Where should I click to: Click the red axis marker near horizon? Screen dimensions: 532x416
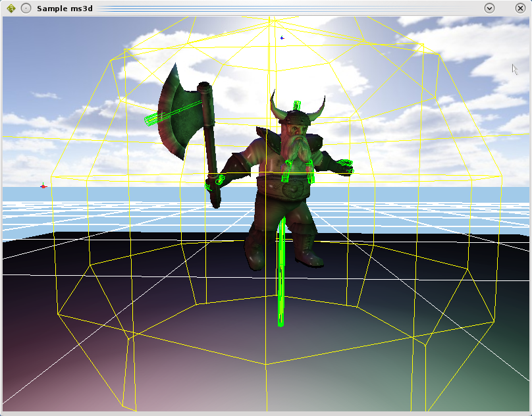(x=43, y=186)
